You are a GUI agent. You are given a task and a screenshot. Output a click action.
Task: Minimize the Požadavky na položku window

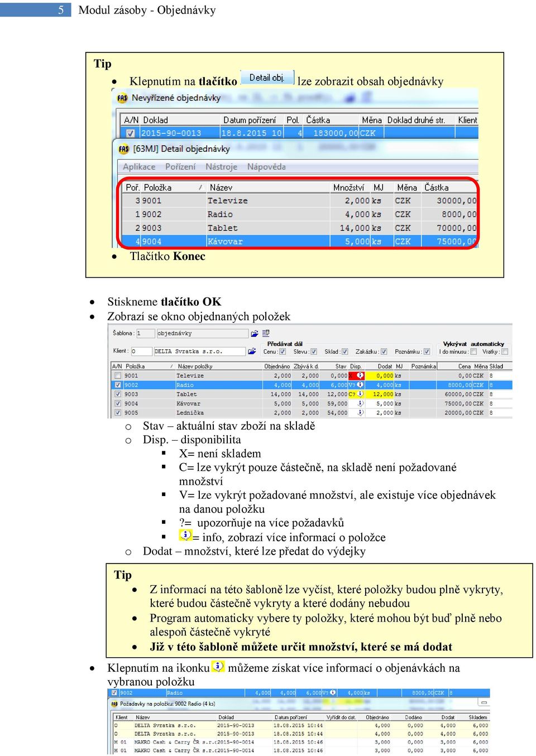click(x=484, y=704)
